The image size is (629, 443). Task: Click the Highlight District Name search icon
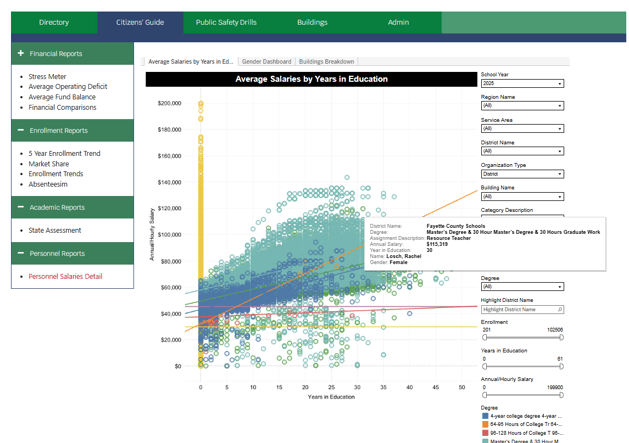click(560, 310)
